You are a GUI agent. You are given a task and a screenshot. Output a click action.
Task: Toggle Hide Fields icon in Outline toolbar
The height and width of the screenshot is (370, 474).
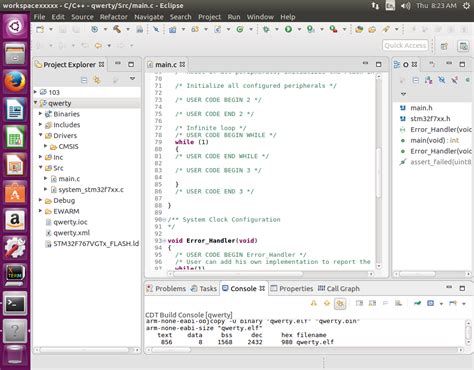click(x=442, y=80)
